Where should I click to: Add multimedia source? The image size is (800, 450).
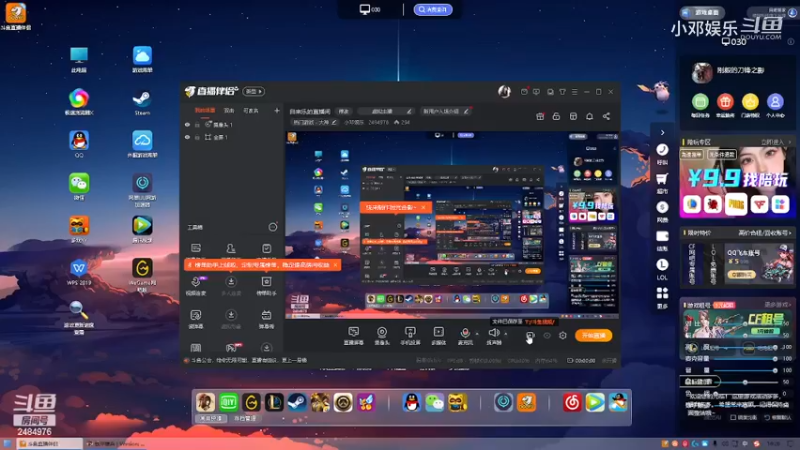pos(438,336)
